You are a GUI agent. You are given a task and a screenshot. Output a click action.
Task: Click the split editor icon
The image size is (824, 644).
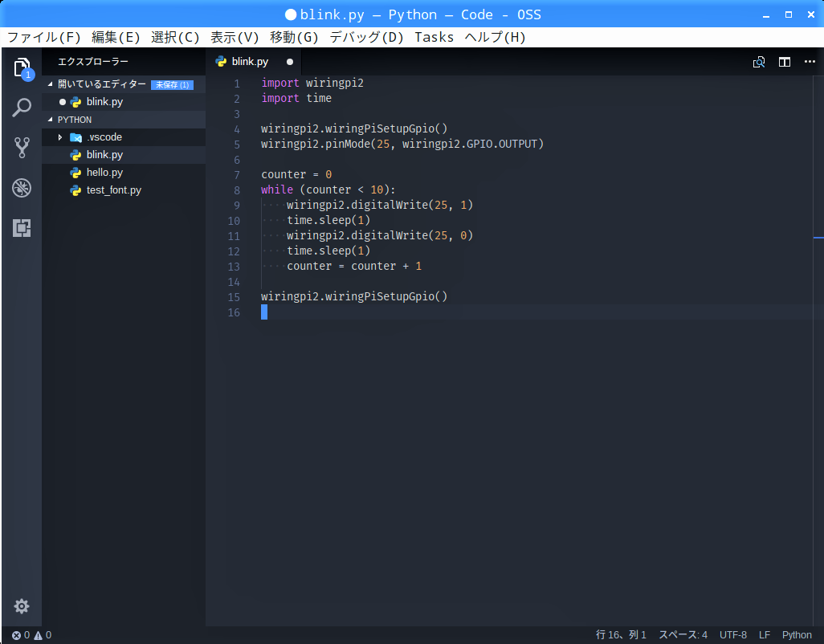pos(785,62)
